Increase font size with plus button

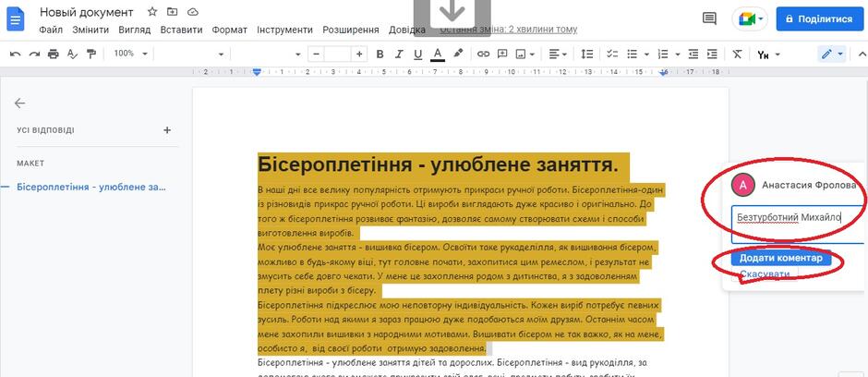click(359, 54)
